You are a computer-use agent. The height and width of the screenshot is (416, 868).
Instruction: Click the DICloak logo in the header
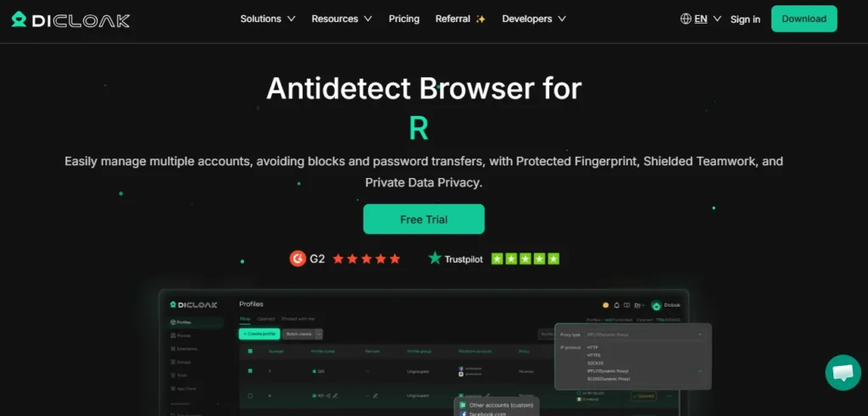pyautogui.click(x=70, y=20)
